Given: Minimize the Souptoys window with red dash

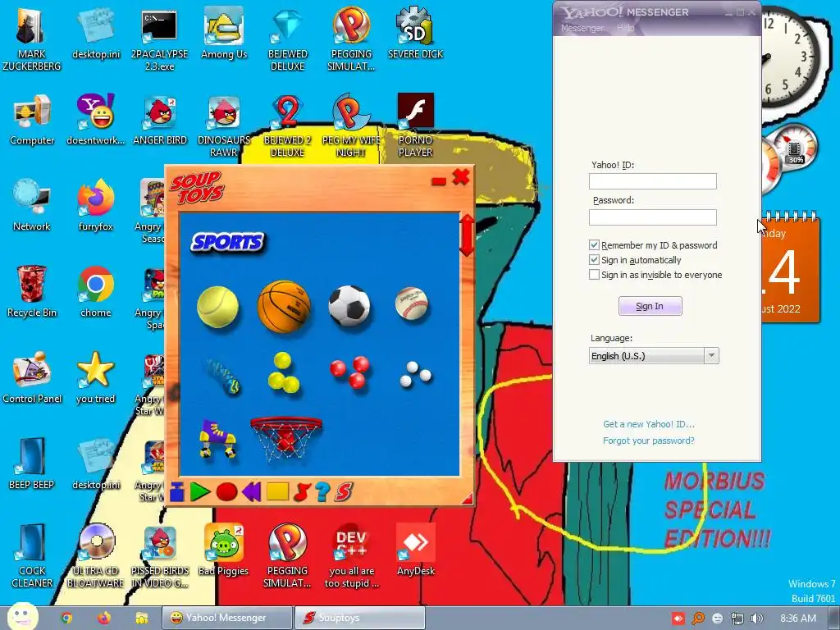Looking at the screenshot, I should point(439,181).
